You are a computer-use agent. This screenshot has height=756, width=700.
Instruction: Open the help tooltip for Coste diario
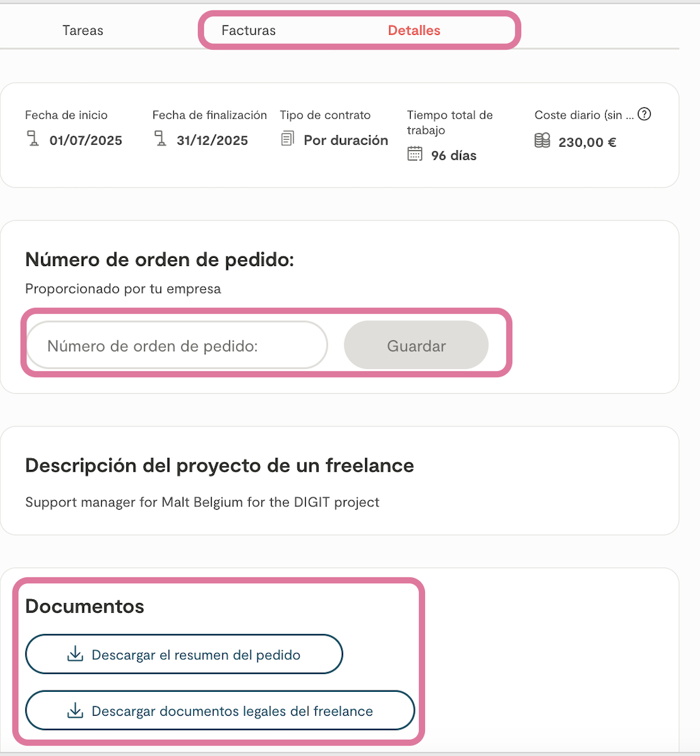tap(644, 115)
